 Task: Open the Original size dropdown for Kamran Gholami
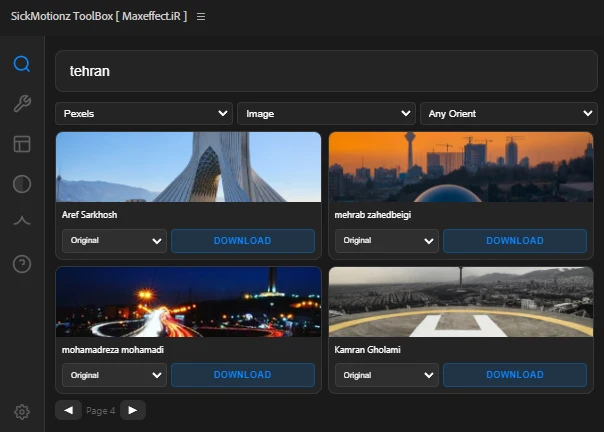(387, 375)
